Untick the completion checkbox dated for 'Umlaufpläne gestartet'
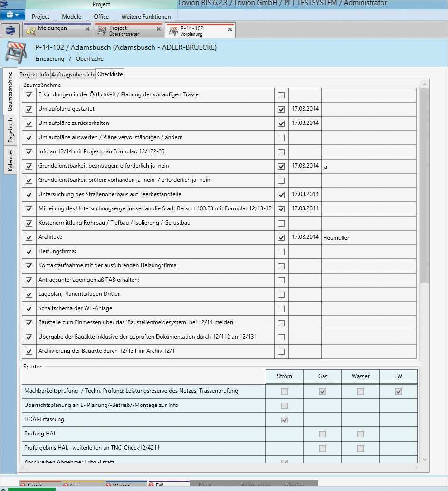Screen dimensions: 448x491 point(281,109)
